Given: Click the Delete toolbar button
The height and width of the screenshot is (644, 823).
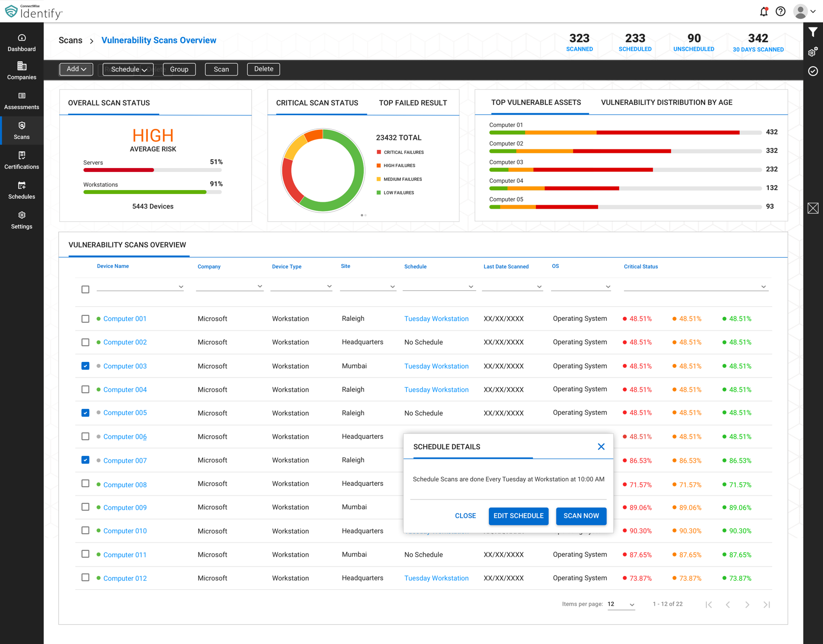Looking at the screenshot, I should coord(264,69).
